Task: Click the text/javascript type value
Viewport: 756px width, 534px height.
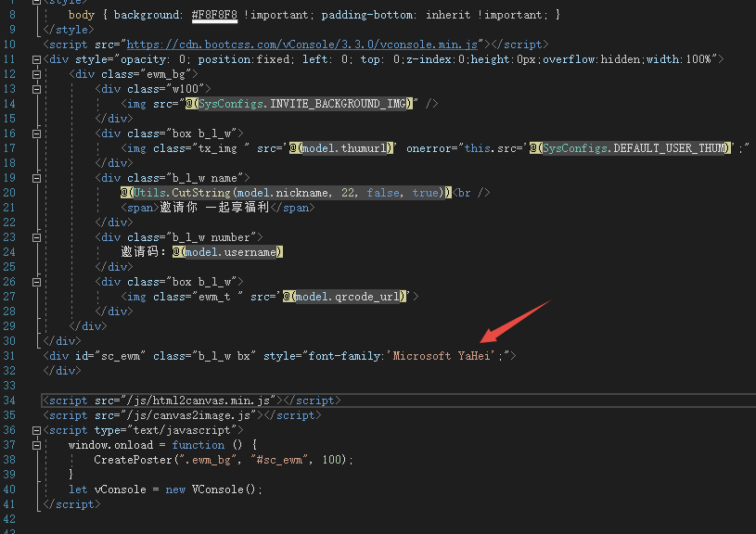Action: [x=186, y=430]
